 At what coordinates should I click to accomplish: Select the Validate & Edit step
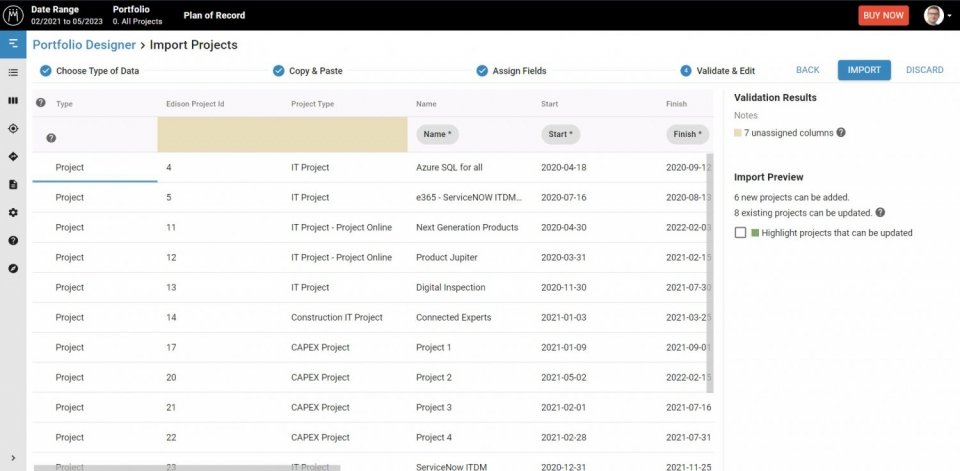[x=718, y=70]
